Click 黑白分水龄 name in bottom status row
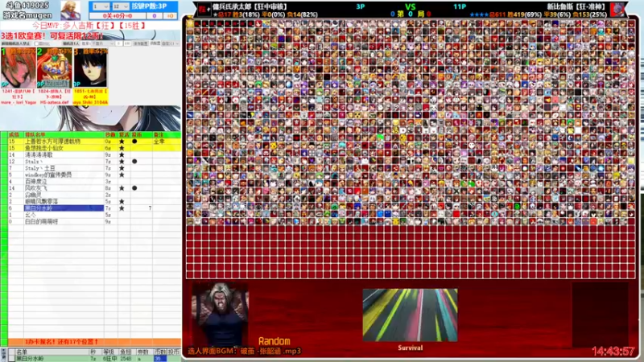The image size is (644, 362). 28,359
